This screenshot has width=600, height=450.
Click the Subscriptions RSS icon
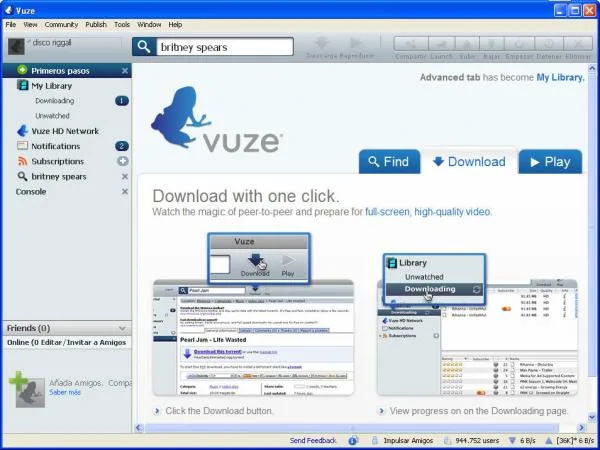coord(23,161)
